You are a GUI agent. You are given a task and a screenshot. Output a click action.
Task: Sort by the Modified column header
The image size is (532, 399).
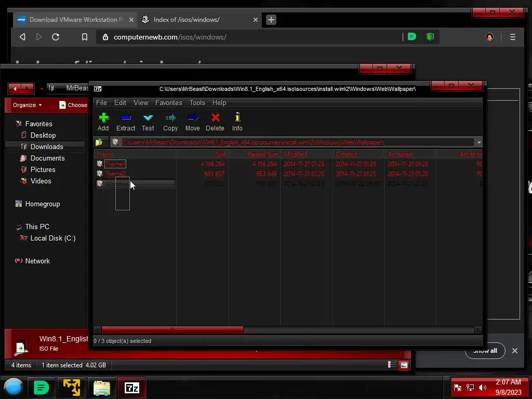(x=307, y=154)
